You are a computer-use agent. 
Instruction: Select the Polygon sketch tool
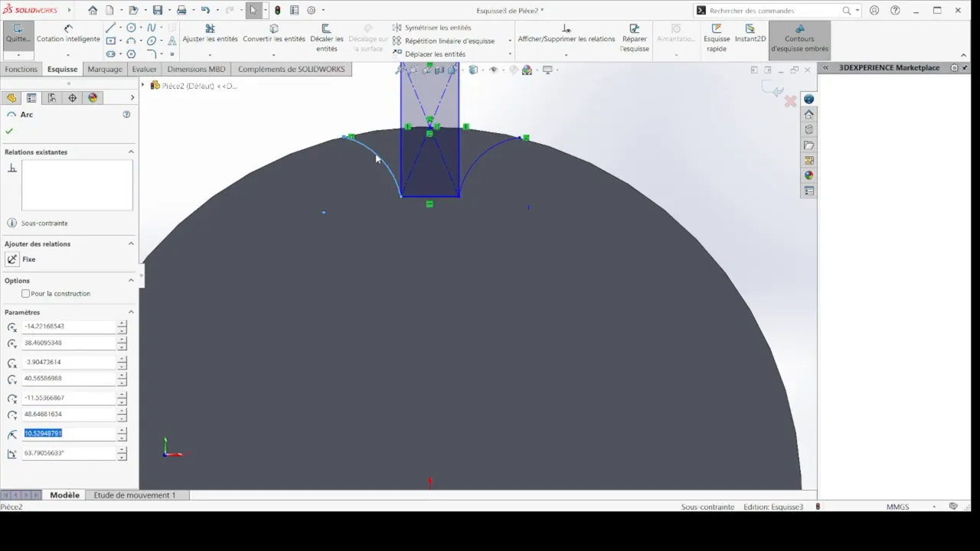132,54
